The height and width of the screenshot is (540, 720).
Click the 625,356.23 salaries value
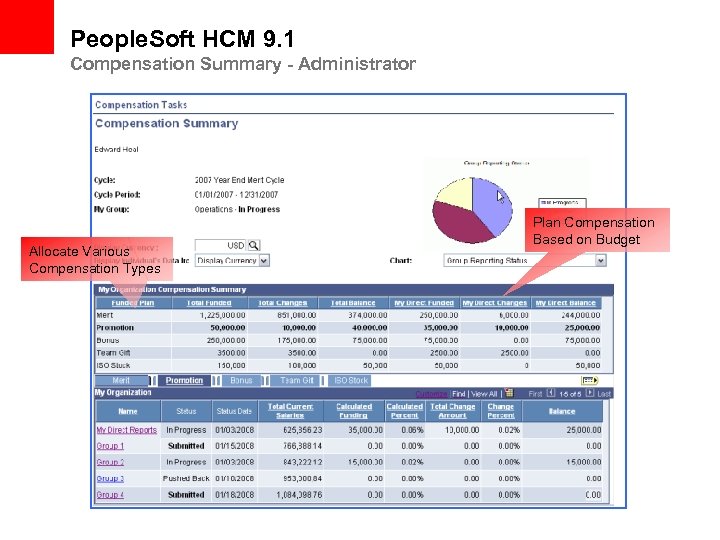[x=303, y=430]
